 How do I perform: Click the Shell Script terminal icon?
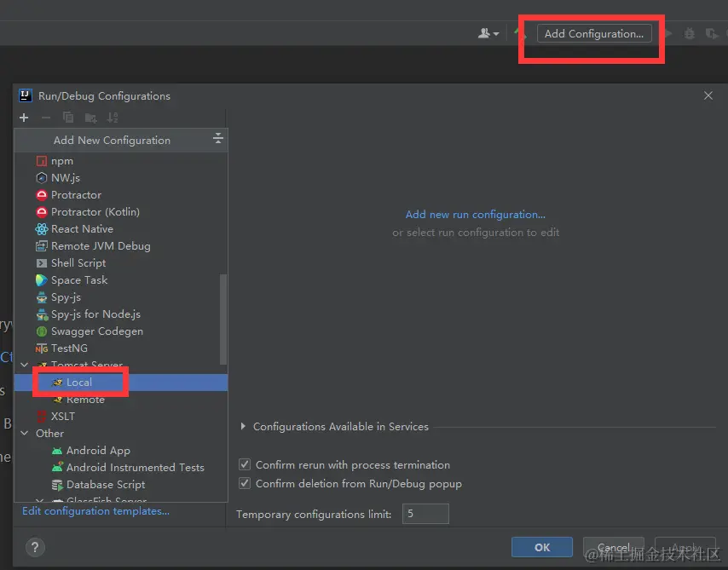coord(42,263)
